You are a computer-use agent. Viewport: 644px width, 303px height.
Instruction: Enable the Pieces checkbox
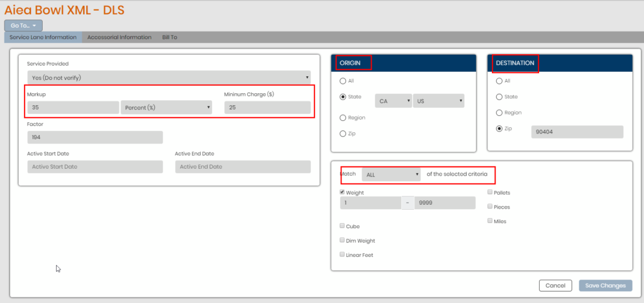(490, 207)
